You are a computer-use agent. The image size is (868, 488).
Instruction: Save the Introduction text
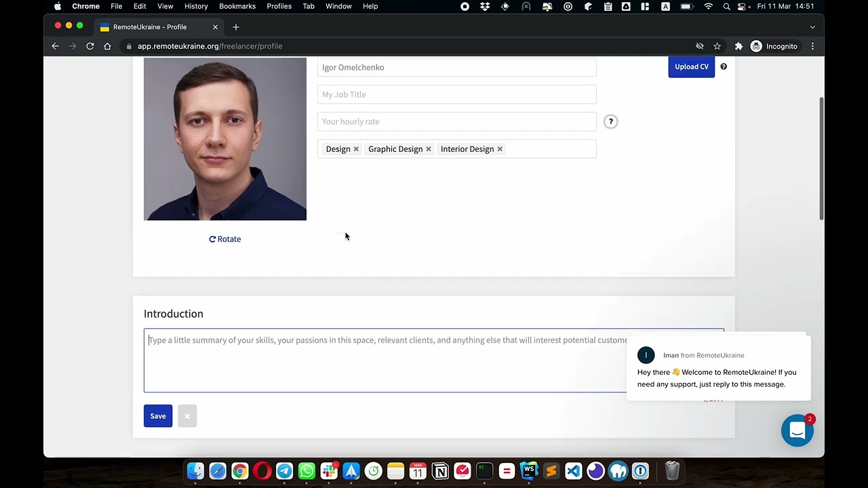[x=158, y=416]
